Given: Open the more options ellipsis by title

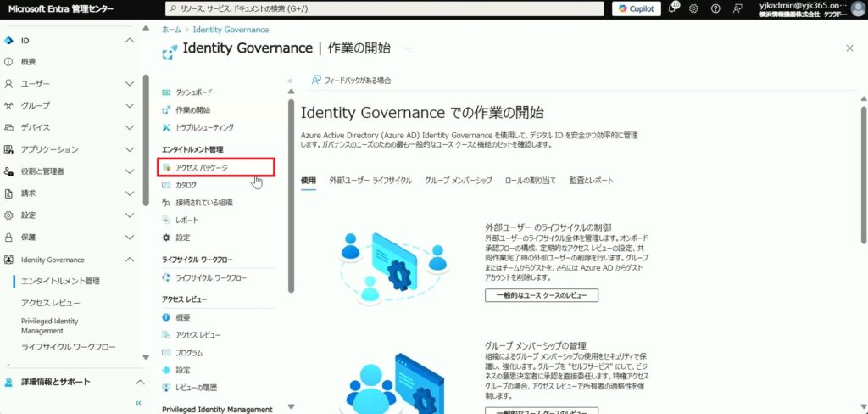Looking at the screenshot, I should pos(408,48).
